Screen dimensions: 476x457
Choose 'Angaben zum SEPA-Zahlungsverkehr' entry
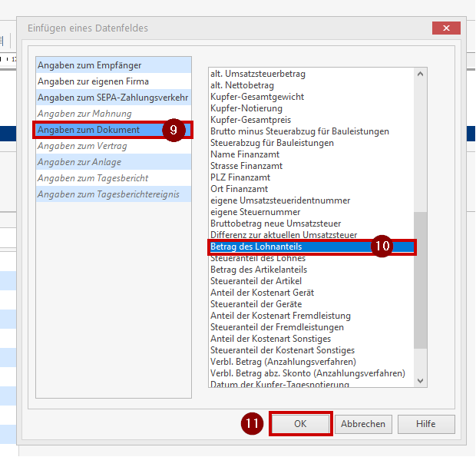pos(113,98)
